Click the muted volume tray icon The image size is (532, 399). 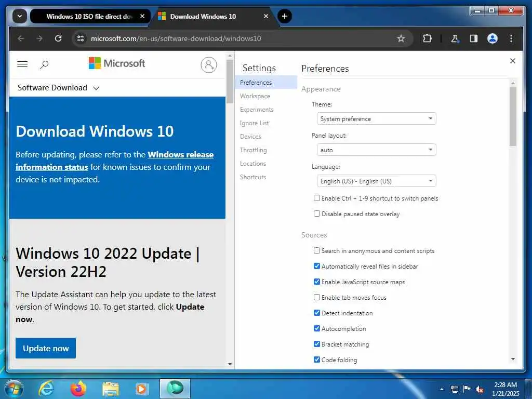480,389
